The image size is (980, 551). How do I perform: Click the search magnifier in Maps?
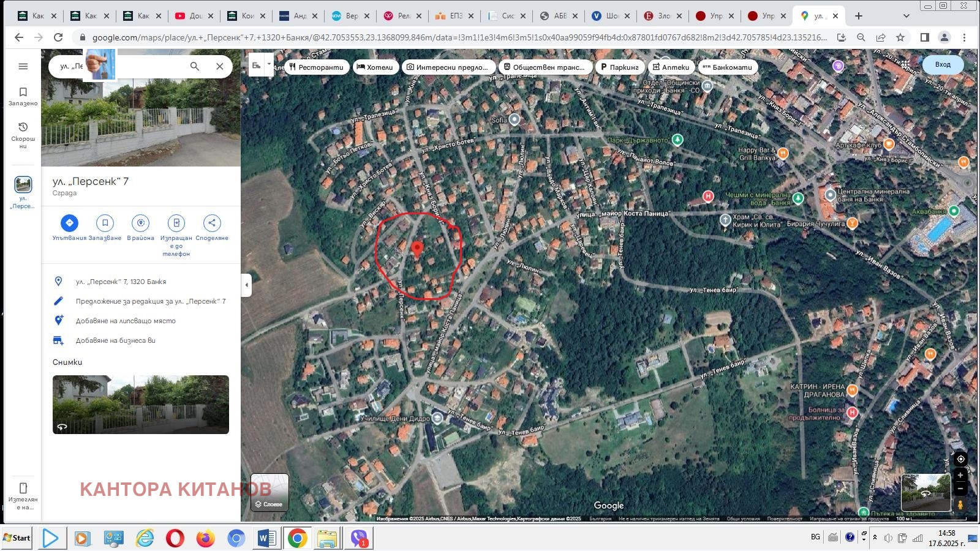[195, 66]
